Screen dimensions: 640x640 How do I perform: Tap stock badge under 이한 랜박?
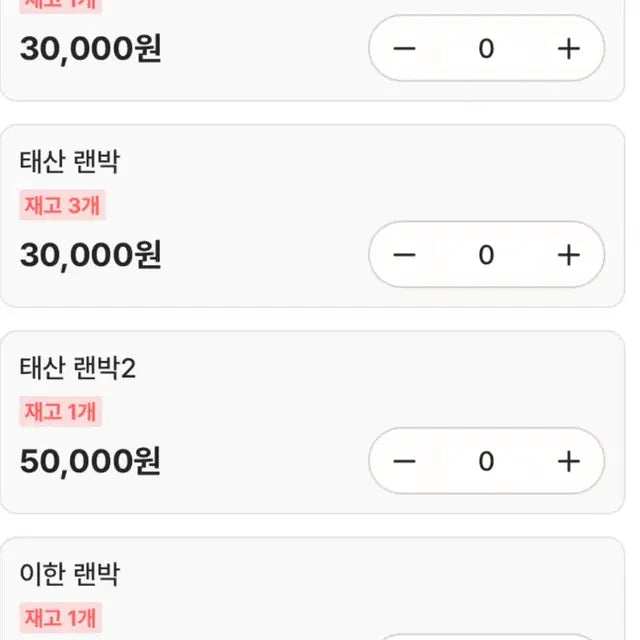(61, 618)
